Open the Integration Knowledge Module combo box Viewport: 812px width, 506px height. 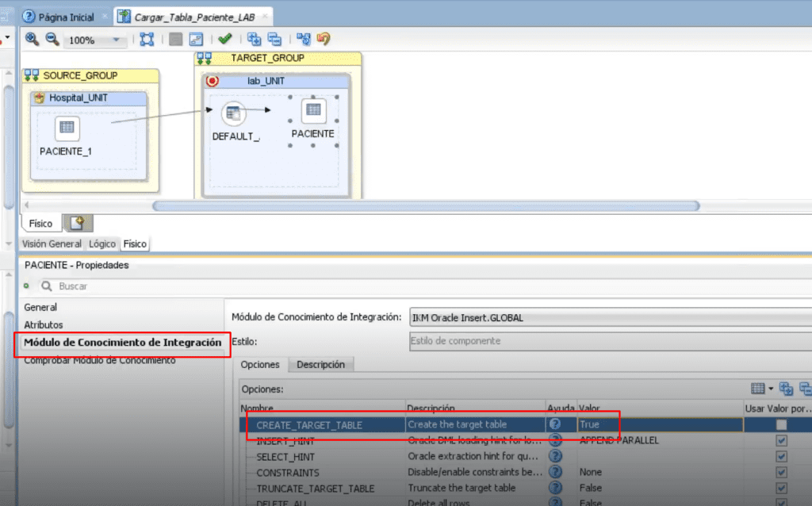[610, 317]
